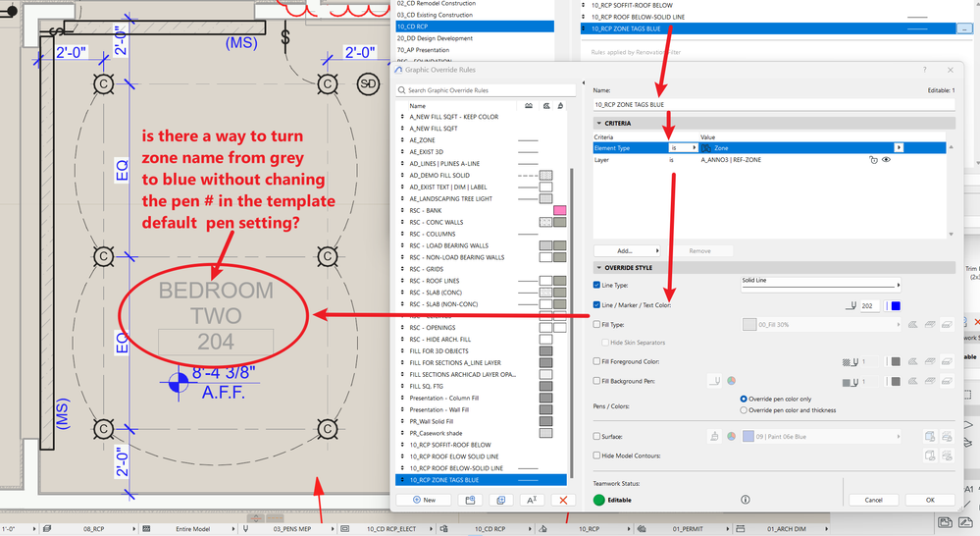Click the 09 | Paint 06e Blue surface swatch
The width and height of the screenshot is (980, 536).
click(748, 437)
